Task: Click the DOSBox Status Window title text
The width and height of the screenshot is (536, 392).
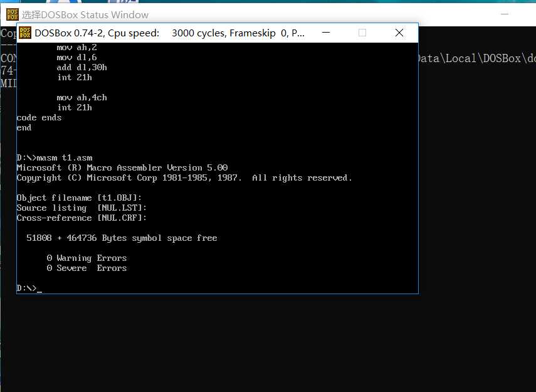Action: (x=85, y=14)
